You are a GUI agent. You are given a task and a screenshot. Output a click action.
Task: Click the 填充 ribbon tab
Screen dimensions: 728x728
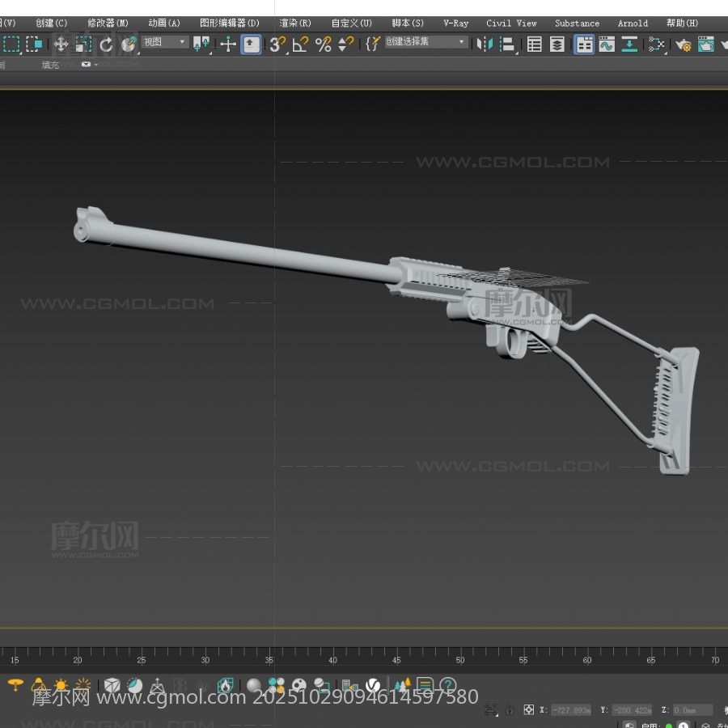click(50, 65)
